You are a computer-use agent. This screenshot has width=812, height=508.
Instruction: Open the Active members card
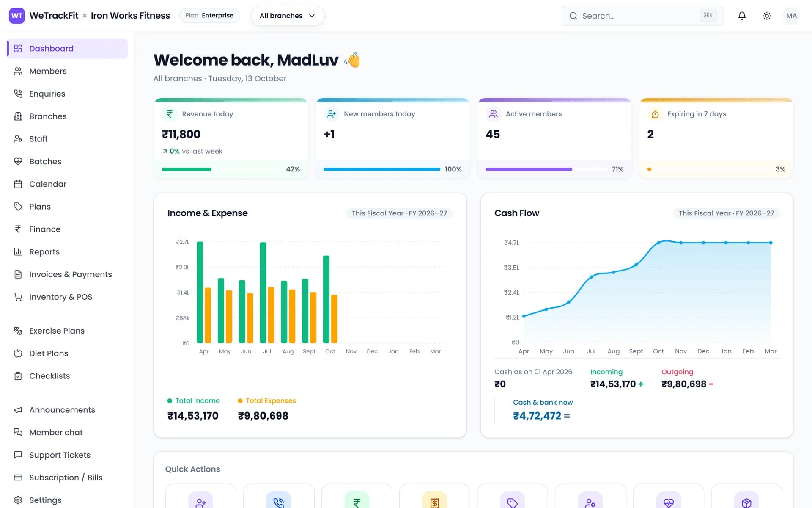554,138
